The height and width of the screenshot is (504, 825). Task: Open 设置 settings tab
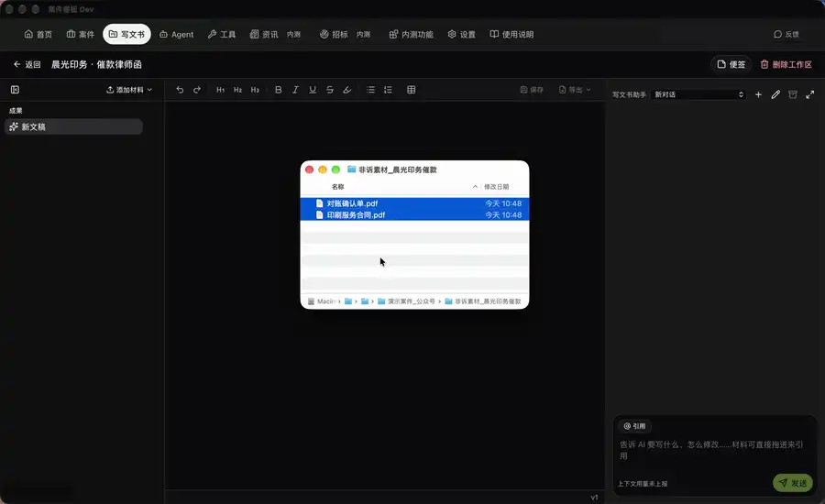click(x=461, y=34)
